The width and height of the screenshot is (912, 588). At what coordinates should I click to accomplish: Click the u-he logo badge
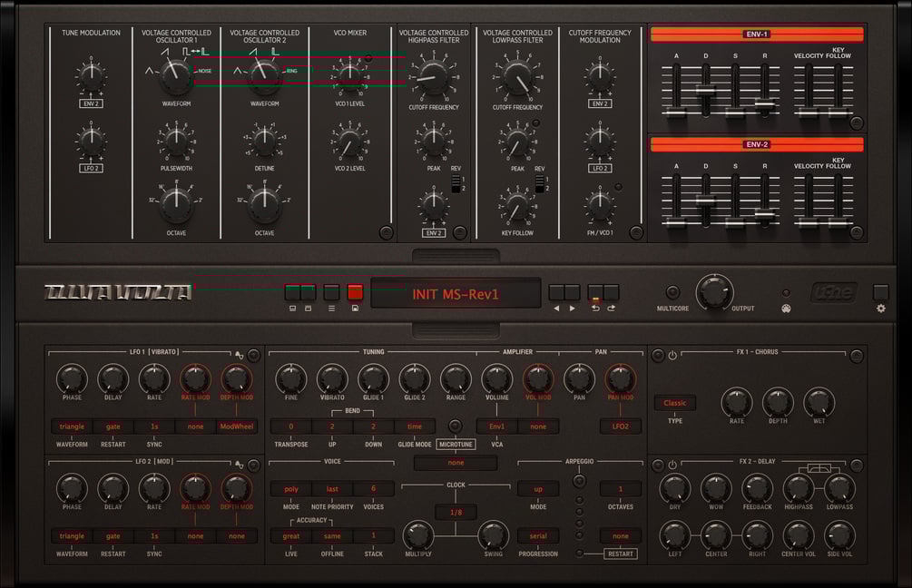click(x=833, y=292)
